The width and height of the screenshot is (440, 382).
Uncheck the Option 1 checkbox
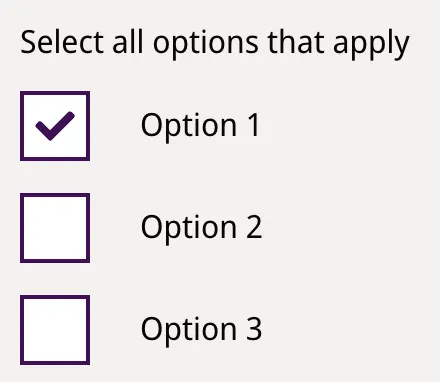pyautogui.click(x=55, y=126)
